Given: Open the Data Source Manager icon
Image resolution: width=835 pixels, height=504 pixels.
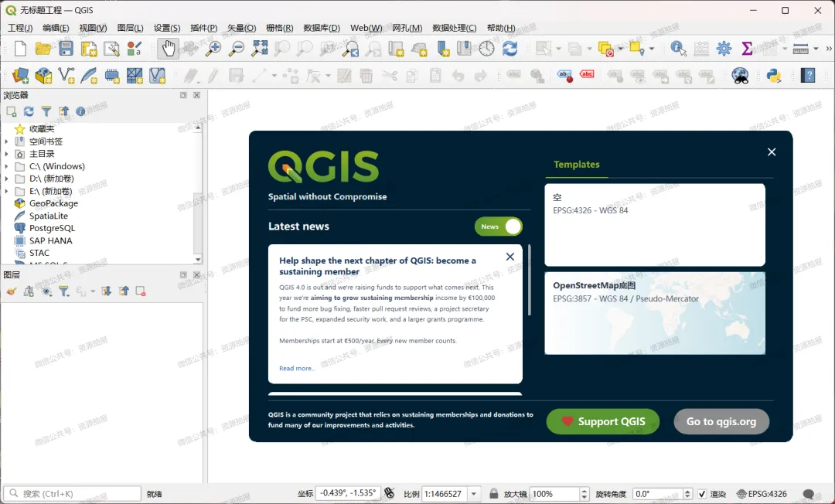Looking at the screenshot, I should (20, 76).
